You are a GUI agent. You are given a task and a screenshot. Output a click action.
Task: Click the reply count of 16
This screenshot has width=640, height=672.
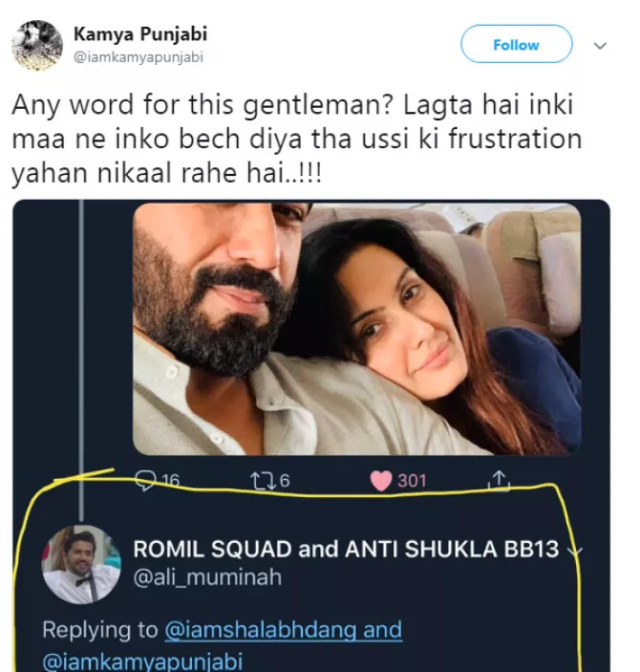pos(169,480)
